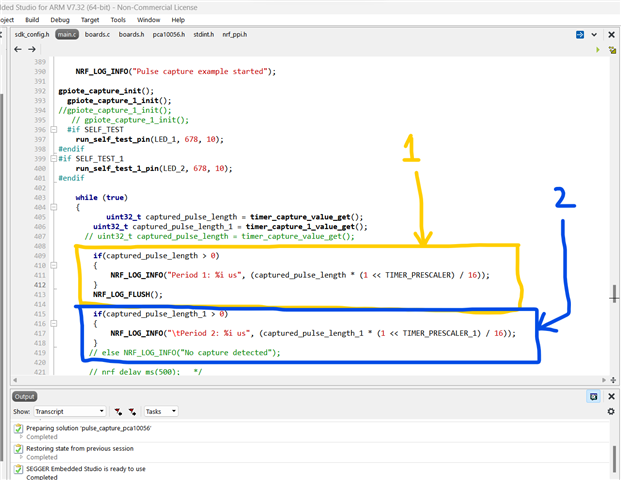The image size is (621, 480).
Task: Click the editor split handle near scrollbar
Action: point(614,294)
